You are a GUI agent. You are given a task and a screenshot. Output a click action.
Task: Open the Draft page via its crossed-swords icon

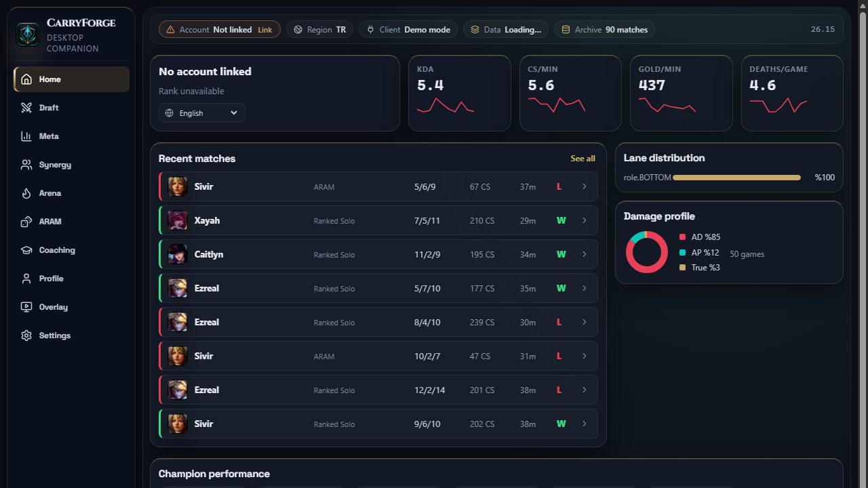click(x=26, y=108)
